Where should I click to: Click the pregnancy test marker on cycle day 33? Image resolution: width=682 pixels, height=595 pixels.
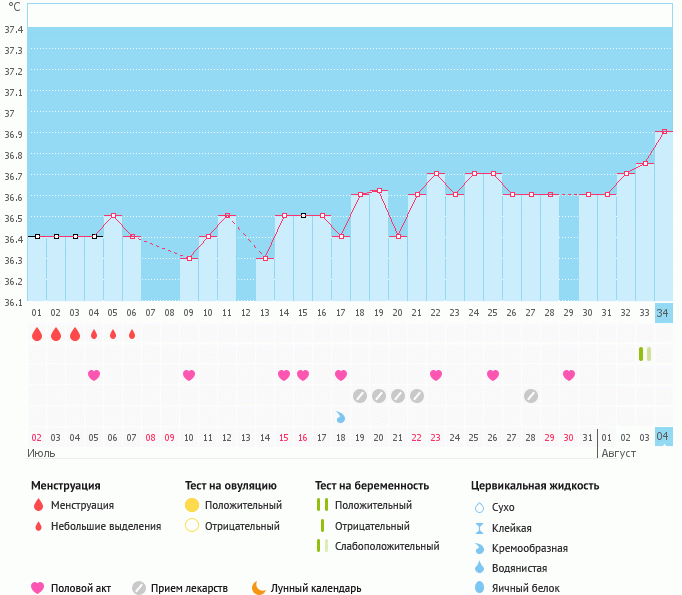pyautogui.click(x=645, y=354)
